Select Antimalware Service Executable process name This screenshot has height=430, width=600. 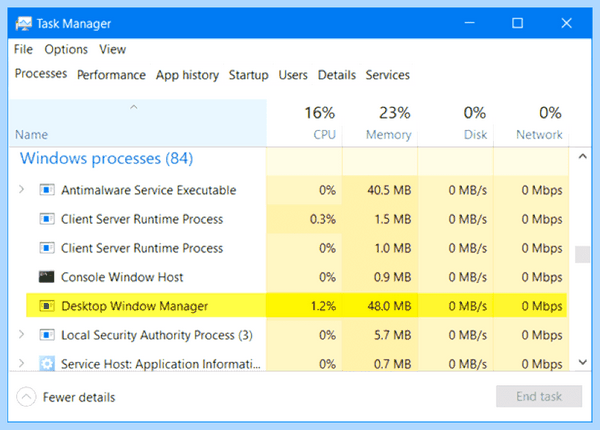148,190
